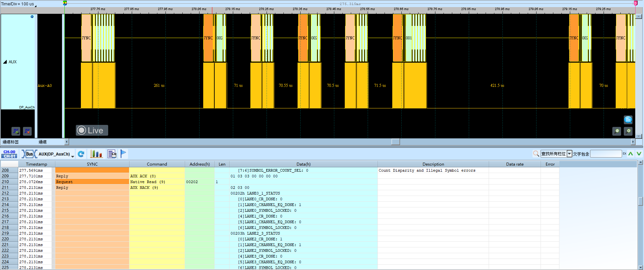Viewport: 644px width, 270px height.
Task: Open the AUX(DP_AuxCh) bus dropdown
Action: [72, 156]
